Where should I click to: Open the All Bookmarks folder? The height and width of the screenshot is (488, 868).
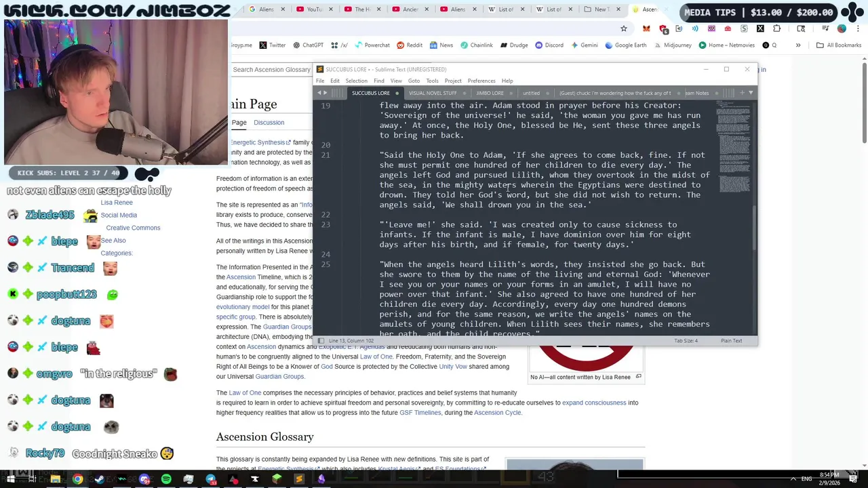click(839, 45)
